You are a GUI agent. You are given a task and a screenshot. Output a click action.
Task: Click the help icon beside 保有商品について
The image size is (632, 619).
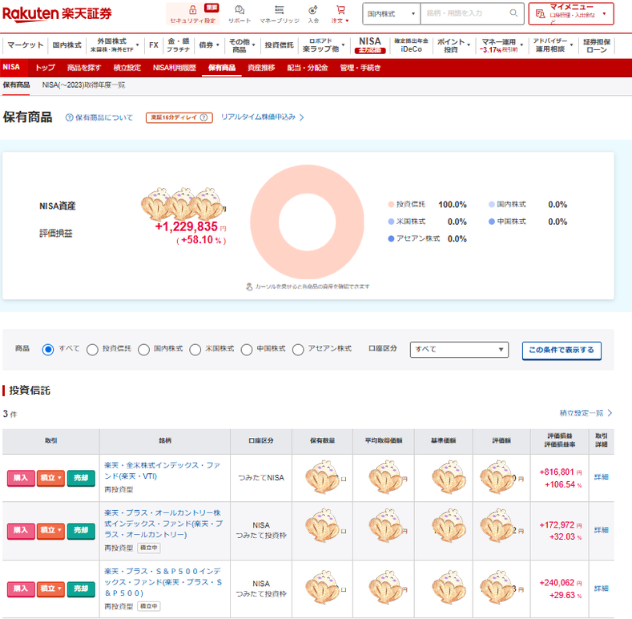click(69, 117)
